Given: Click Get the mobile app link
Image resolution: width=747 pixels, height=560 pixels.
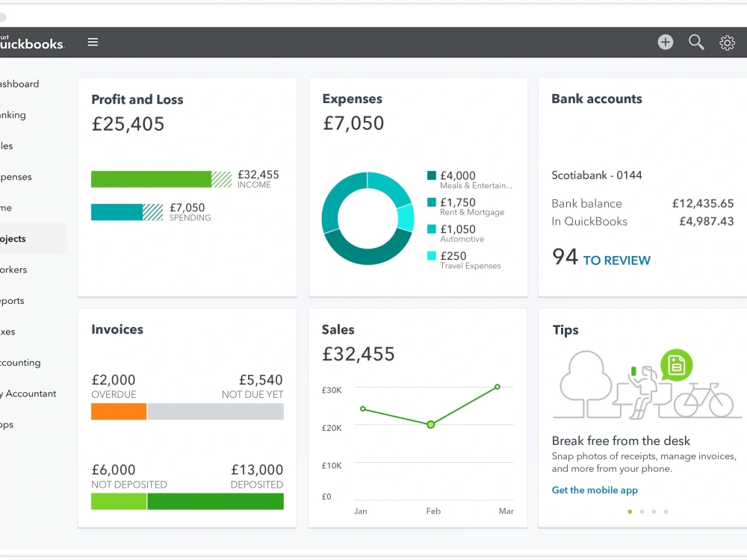Looking at the screenshot, I should coord(595,490).
